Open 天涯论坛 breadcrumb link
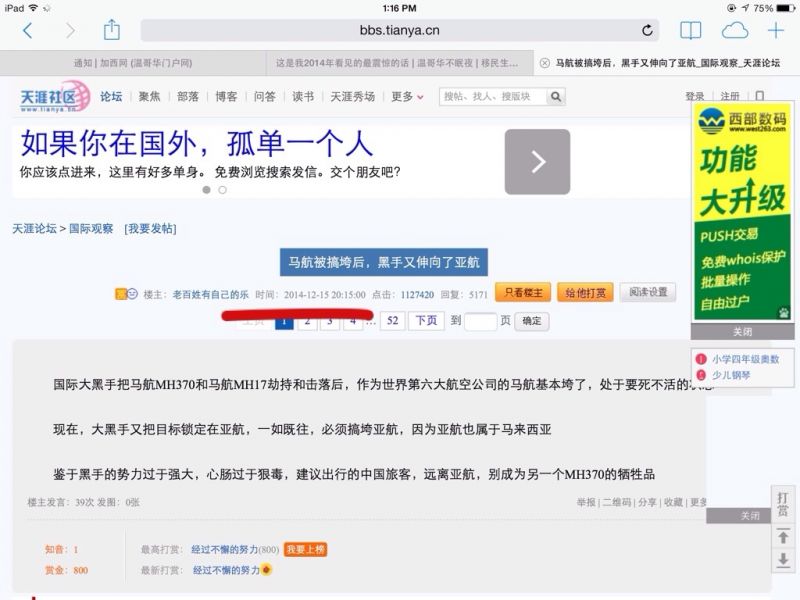Screen dimensions: 800x600 click(34, 229)
